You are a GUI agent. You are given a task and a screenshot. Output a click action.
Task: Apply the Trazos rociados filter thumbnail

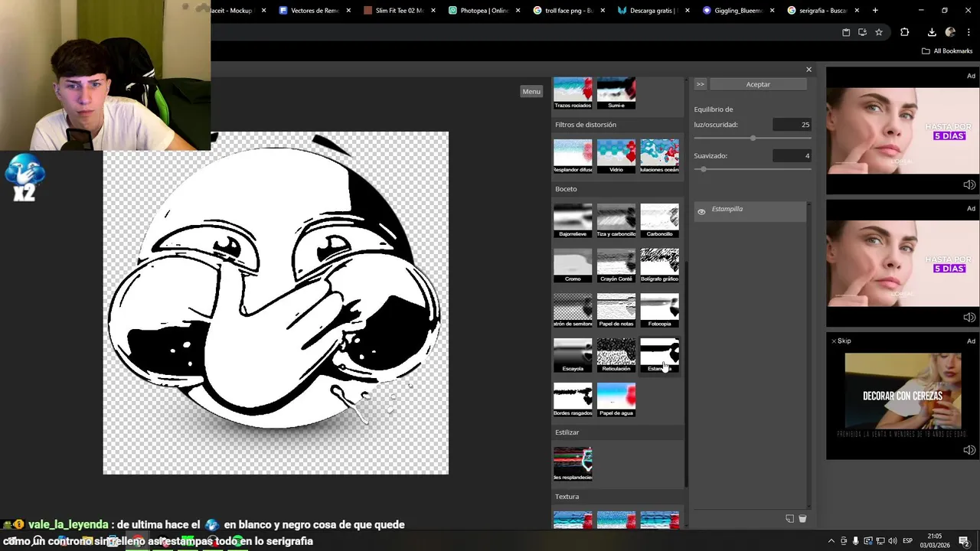point(573,93)
